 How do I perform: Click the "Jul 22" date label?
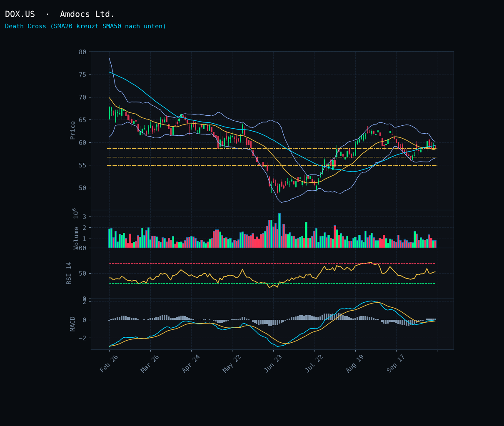(314, 363)
